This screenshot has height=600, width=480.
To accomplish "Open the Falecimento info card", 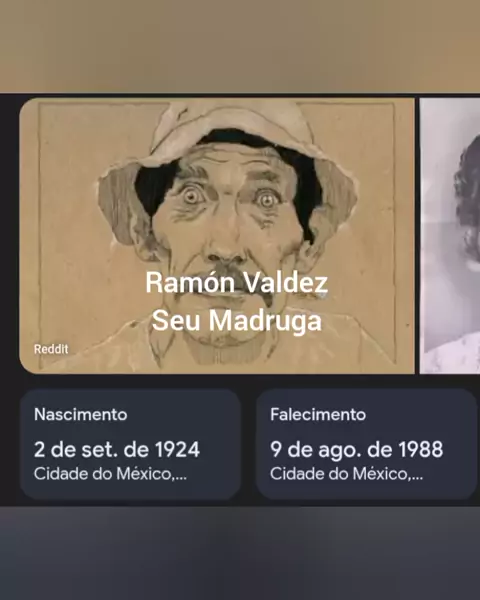I will point(366,444).
